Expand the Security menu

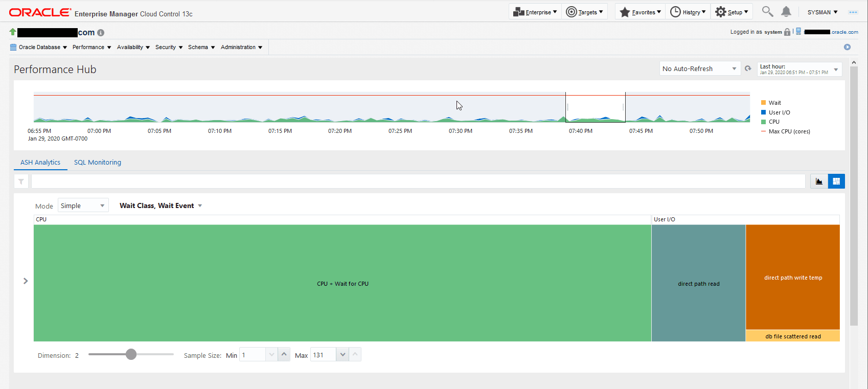[x=169, y=47]
